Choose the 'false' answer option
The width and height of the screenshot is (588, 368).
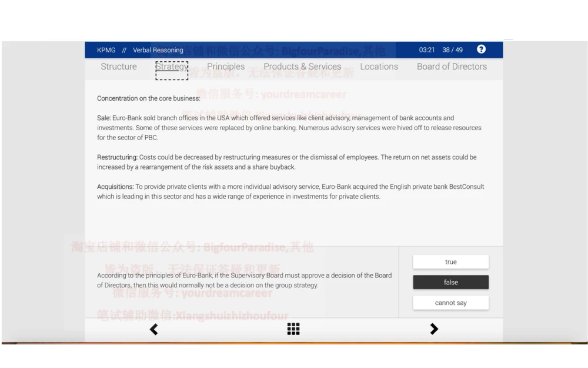(450, 283)
